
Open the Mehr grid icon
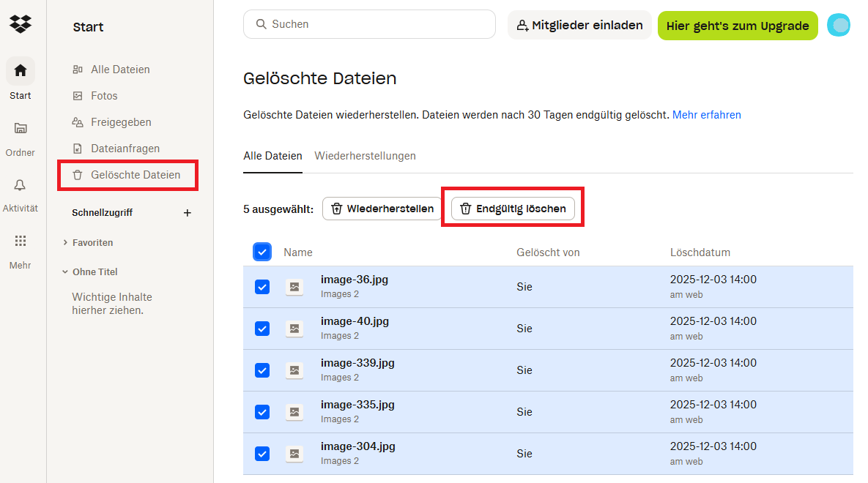21,241
